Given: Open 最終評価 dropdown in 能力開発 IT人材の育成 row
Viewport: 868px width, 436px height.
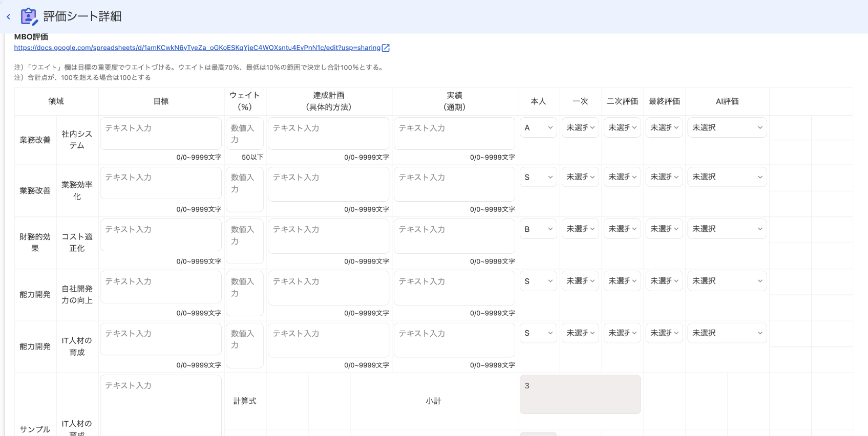Looking at the screenshot, I should coord(664,333).
